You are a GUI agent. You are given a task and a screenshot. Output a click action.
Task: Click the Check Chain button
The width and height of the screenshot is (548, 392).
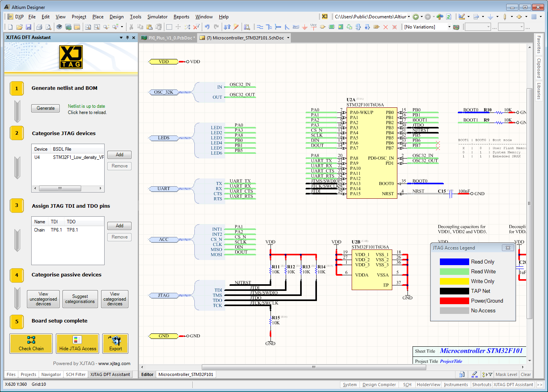[31, 344]
